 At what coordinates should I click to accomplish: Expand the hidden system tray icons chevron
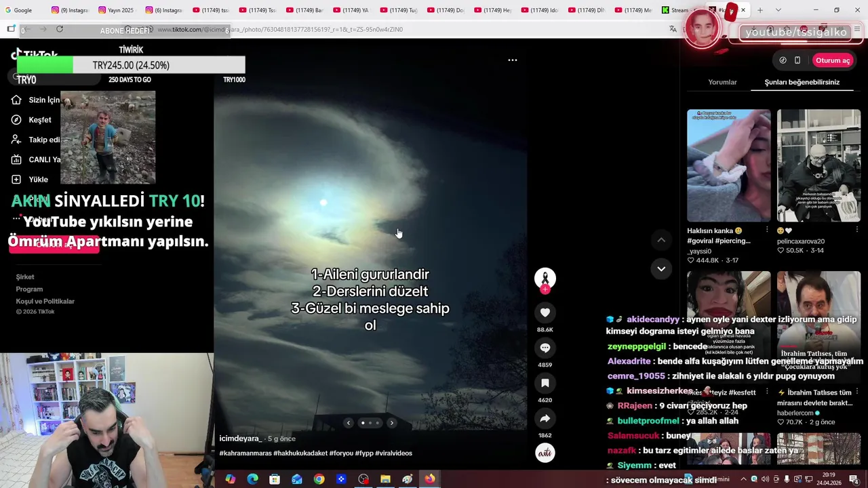pyautogui.click(x=743, y=479)
